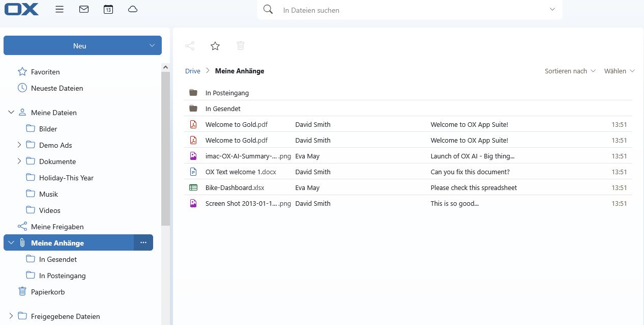Screen dimensions: 644x325
Task: Select OX Text welcome 1.docx file
Action: 241,172
